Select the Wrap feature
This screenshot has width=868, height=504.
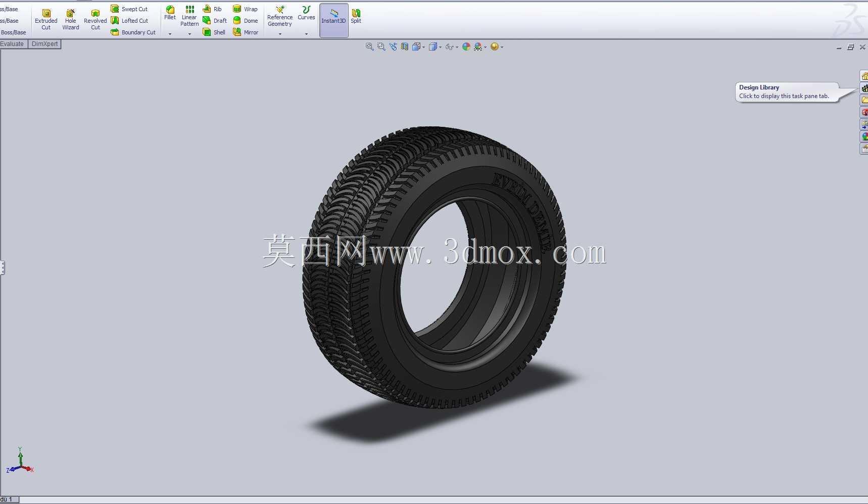245,9
